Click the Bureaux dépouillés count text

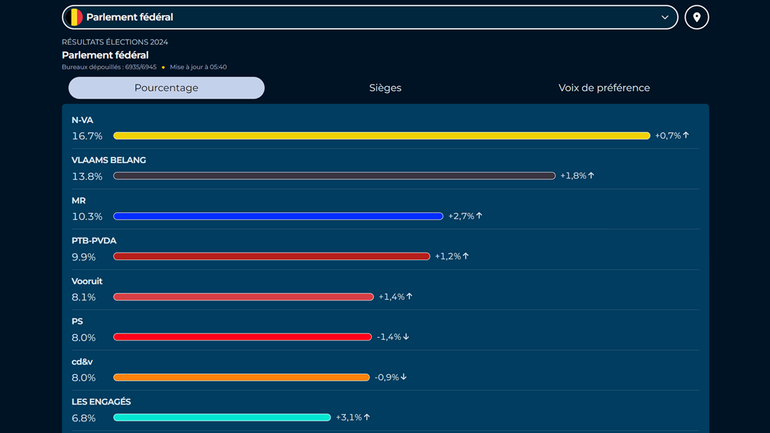point(109,67)
